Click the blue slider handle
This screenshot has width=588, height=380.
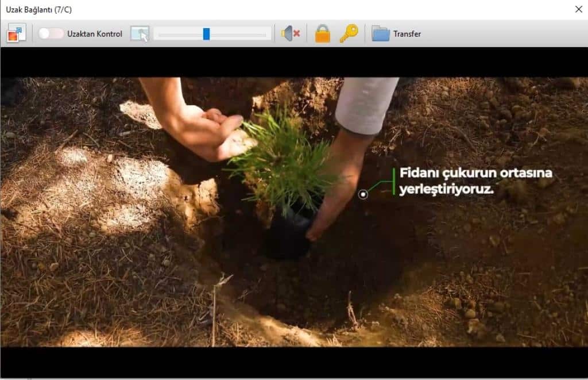(x=206, y=34)
